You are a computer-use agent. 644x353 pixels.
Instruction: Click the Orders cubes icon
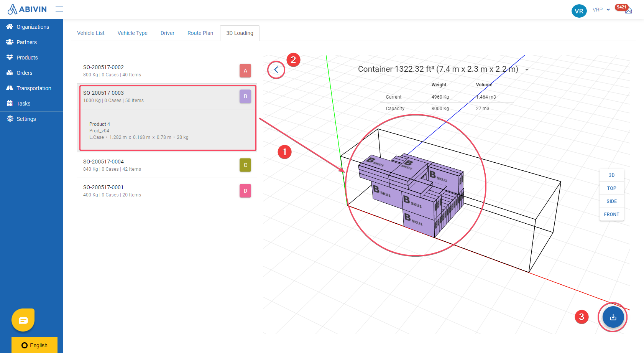pyautogui.click(x=10, y=73)
